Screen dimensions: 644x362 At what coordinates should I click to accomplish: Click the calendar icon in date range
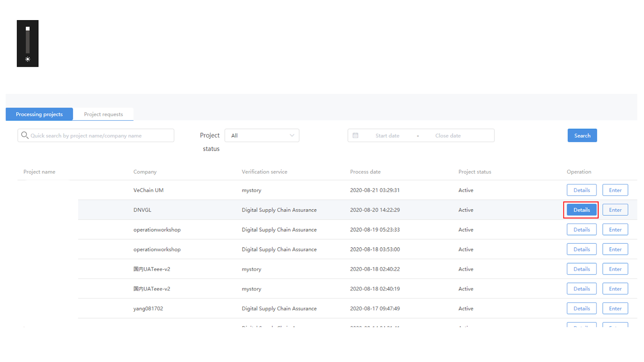(355, 136)
